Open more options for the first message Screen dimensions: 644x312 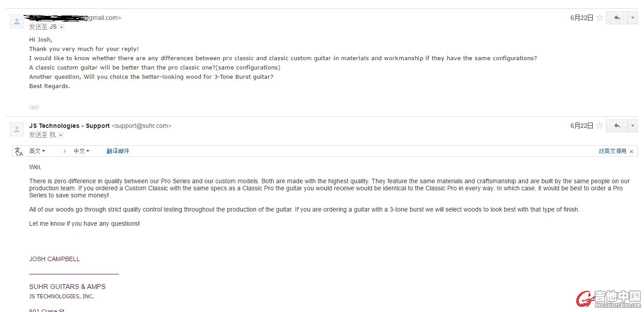(x=633, y=18)
